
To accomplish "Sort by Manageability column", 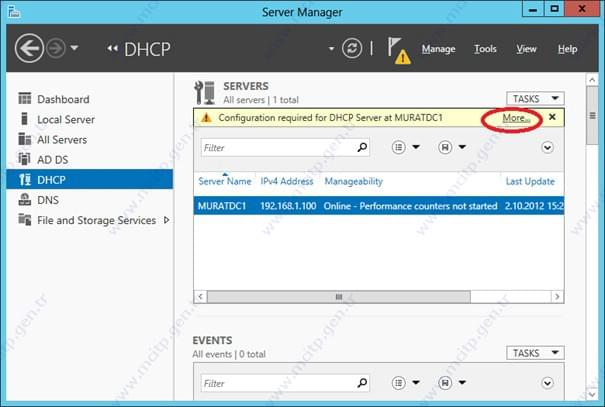I will [x=353, y=181].
